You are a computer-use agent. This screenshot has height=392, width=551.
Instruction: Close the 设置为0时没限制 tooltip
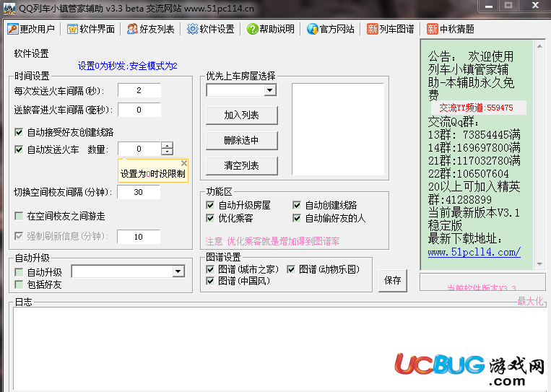coord(183,163)
